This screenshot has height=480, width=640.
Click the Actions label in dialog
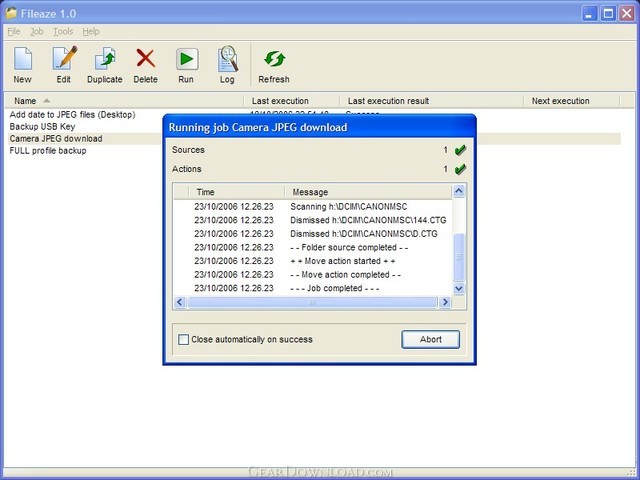(187, 169)
